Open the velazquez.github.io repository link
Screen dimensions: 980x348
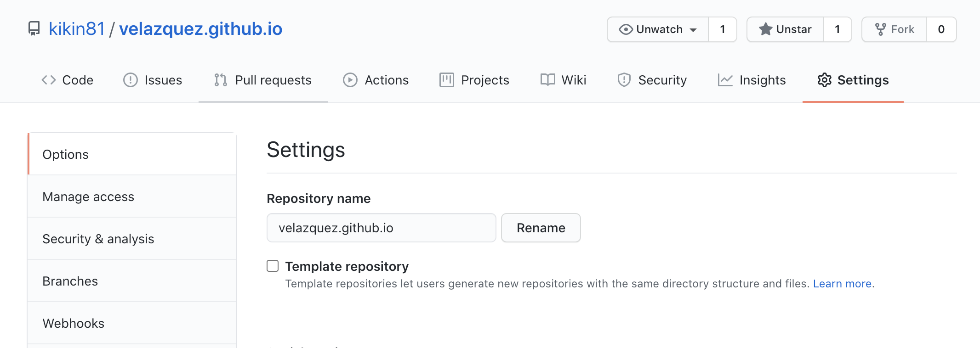click(201, 29)
